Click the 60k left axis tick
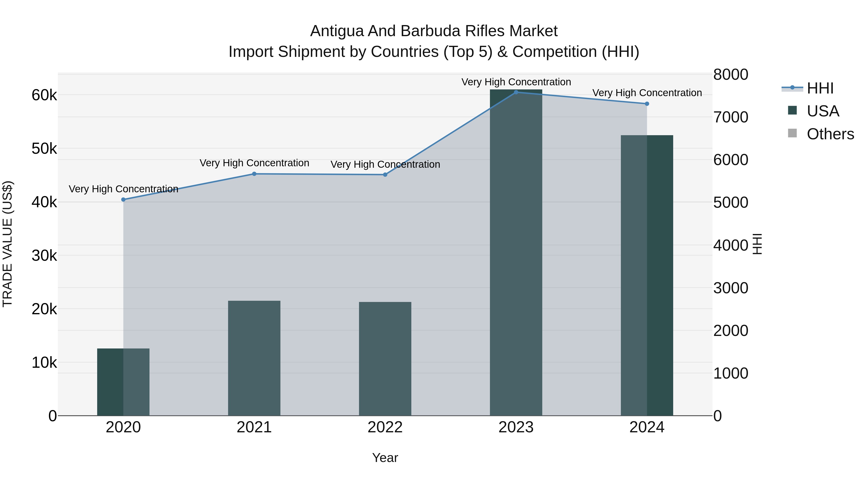The image size is (868, 488). point(44,95)
